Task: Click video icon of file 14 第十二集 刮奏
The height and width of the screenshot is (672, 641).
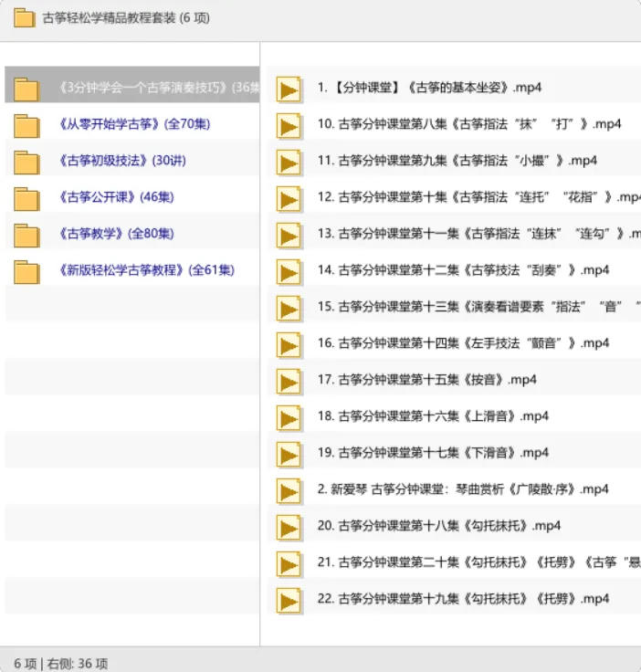Action: 289,272
